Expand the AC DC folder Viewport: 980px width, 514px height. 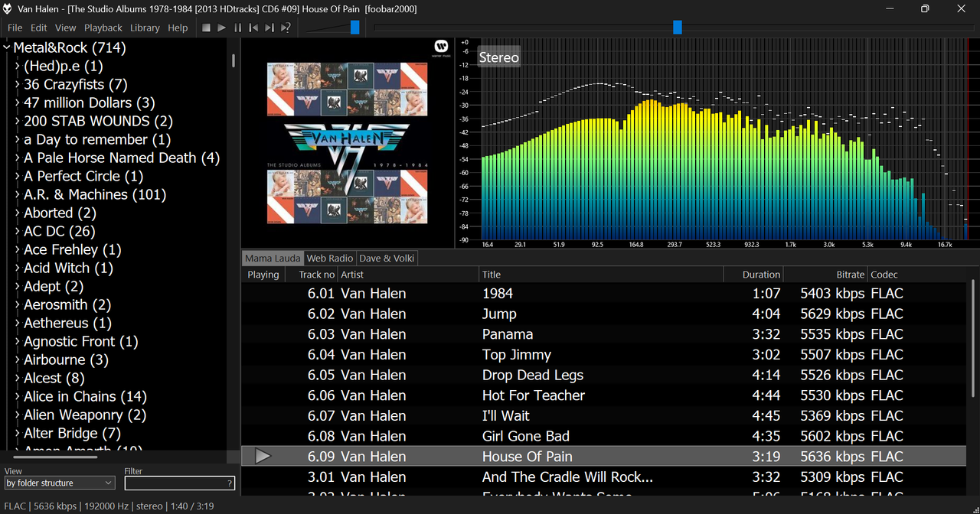[x=18, y=231]
